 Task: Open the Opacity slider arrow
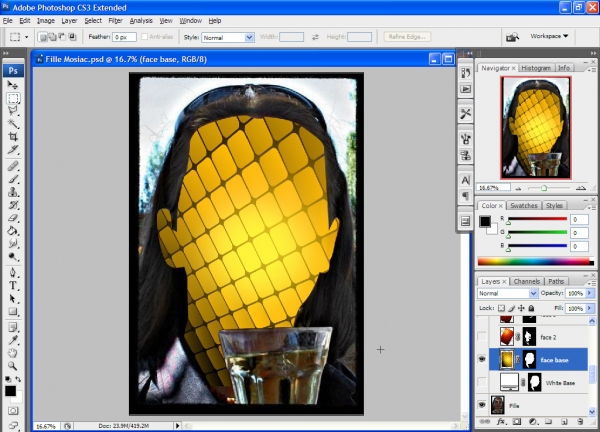pos(590,293)
